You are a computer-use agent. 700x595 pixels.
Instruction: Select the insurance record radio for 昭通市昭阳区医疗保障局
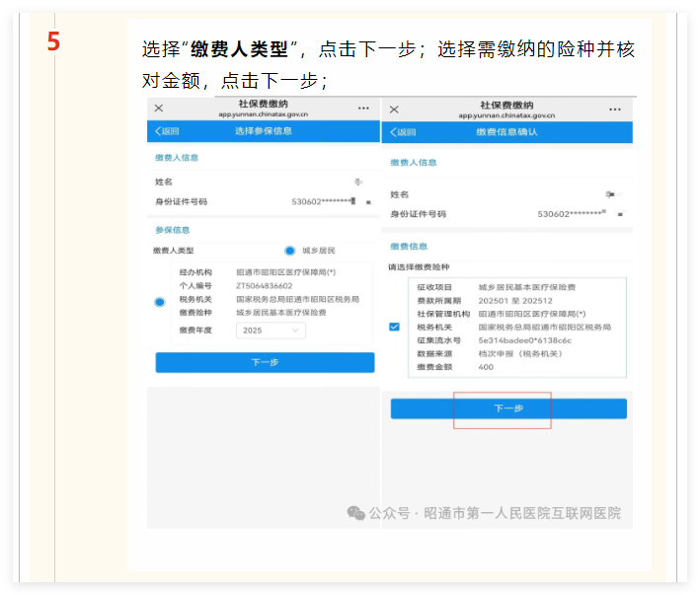[x=160, y=302]
